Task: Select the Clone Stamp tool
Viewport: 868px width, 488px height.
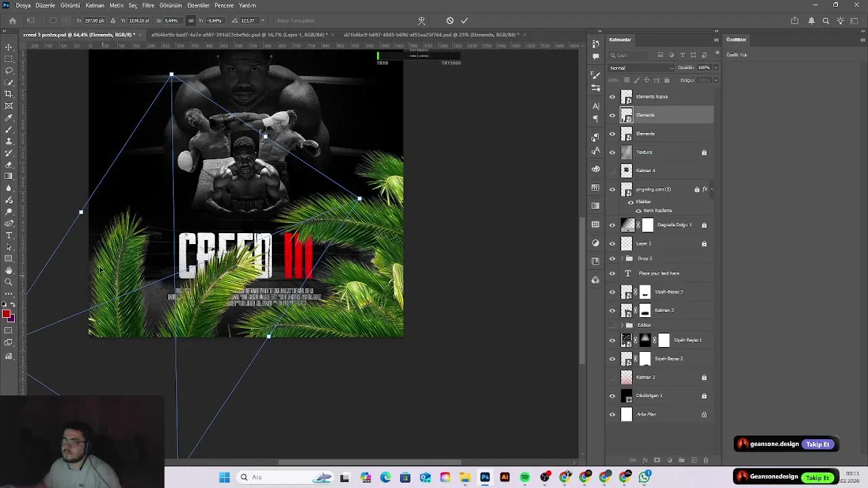Action: 9,141
